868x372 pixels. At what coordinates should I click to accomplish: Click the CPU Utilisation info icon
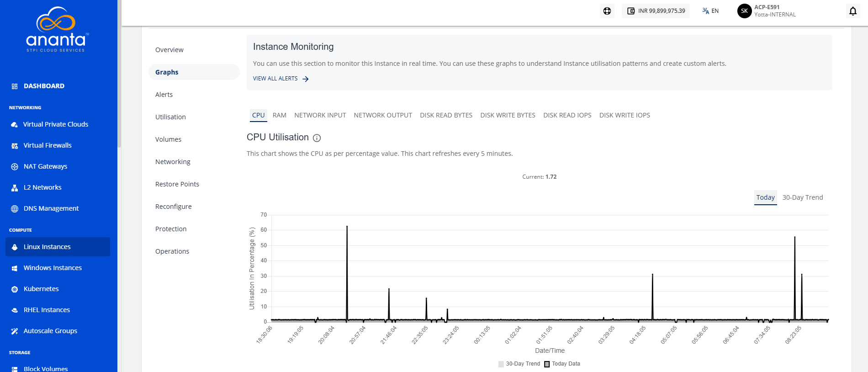click(317, 138)
